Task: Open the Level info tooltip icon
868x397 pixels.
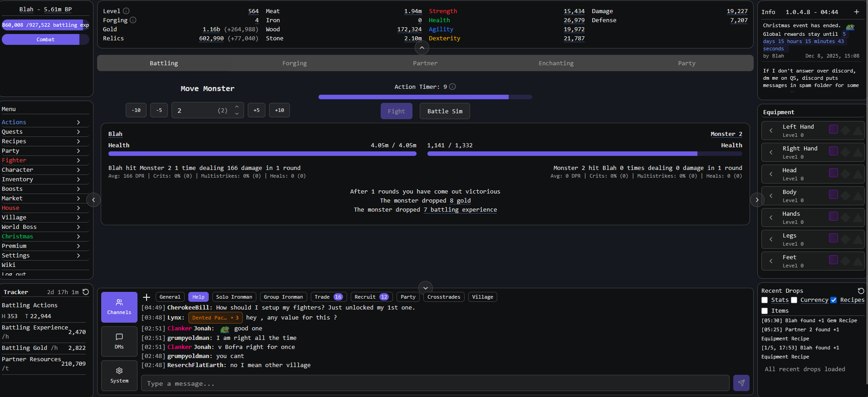Action: 126,11
